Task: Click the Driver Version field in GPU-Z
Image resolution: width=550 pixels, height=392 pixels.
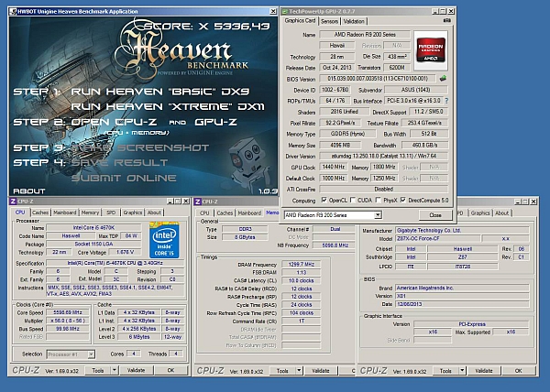Action: (383, 157)
